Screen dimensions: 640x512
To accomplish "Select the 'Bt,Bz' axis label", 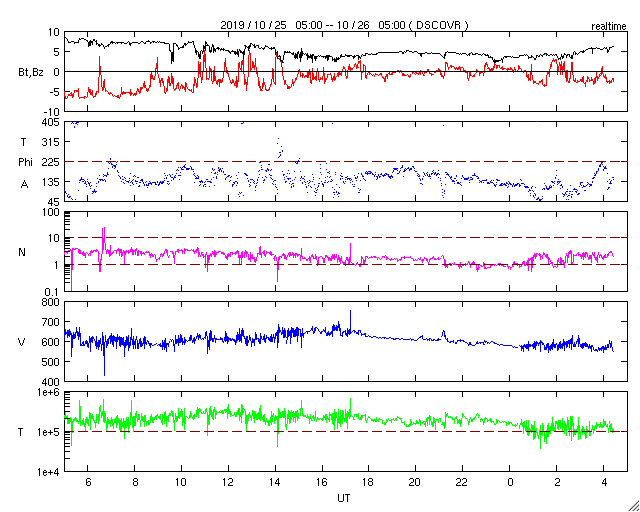I will click(x=31, y=74).
